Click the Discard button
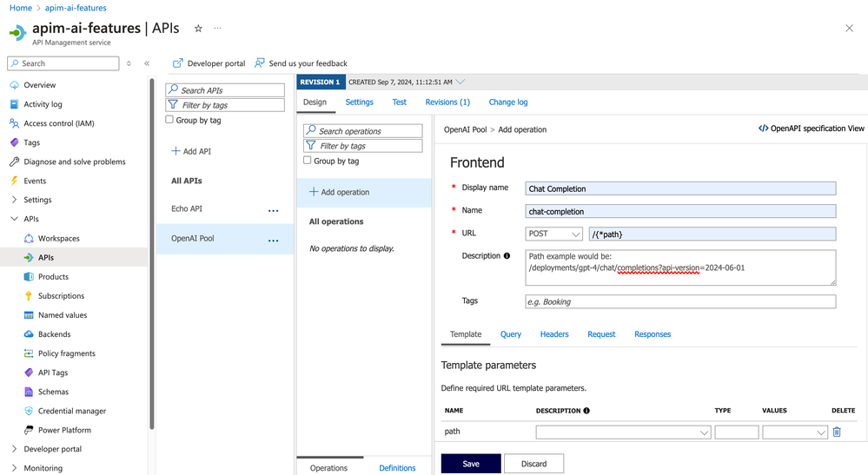The image size is (868, 475). tap(533, 464)
